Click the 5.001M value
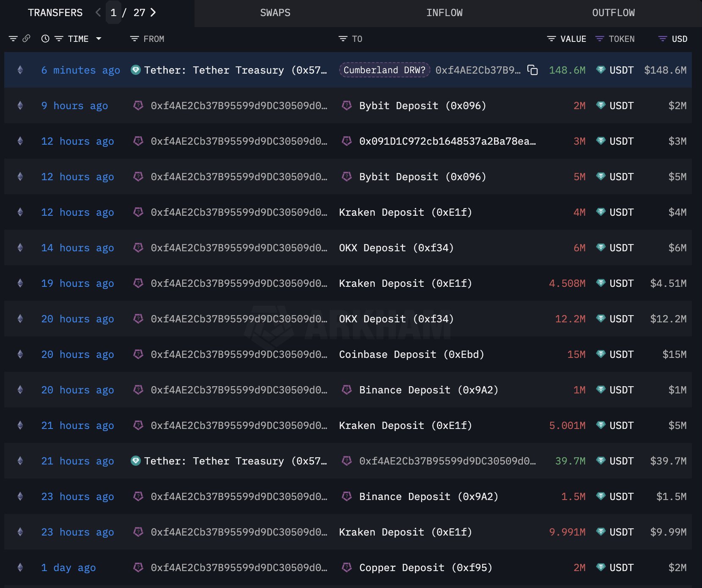 point(567,426)
